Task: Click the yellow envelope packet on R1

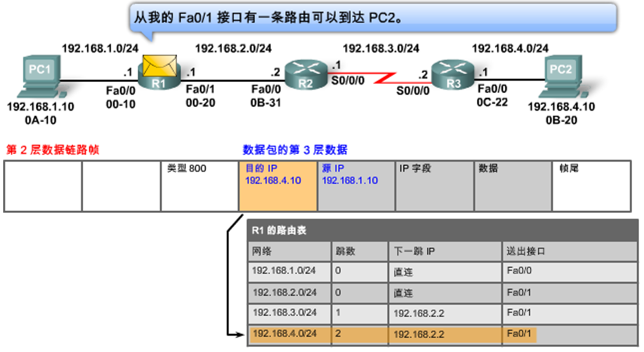Action: pos(160,66)
